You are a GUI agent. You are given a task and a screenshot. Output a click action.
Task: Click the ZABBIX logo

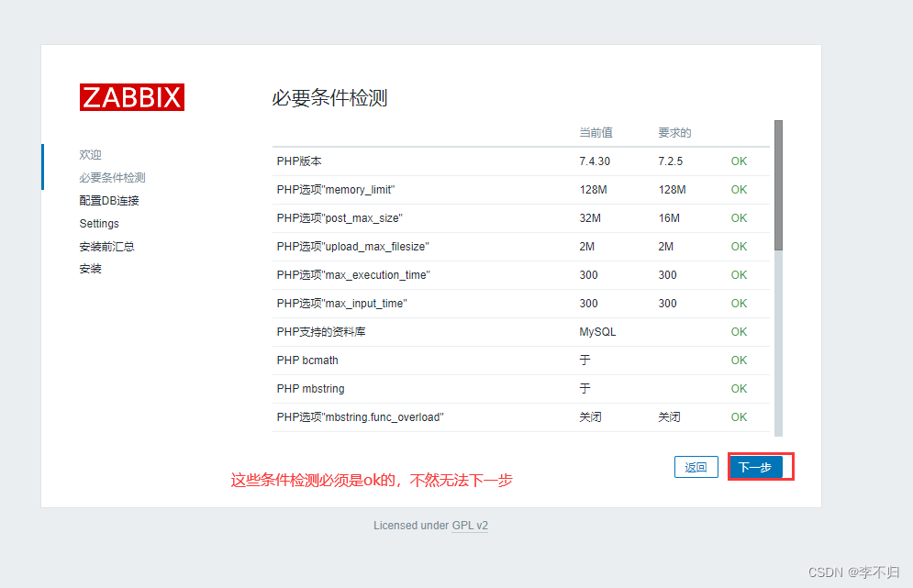[x=132, y=97]
